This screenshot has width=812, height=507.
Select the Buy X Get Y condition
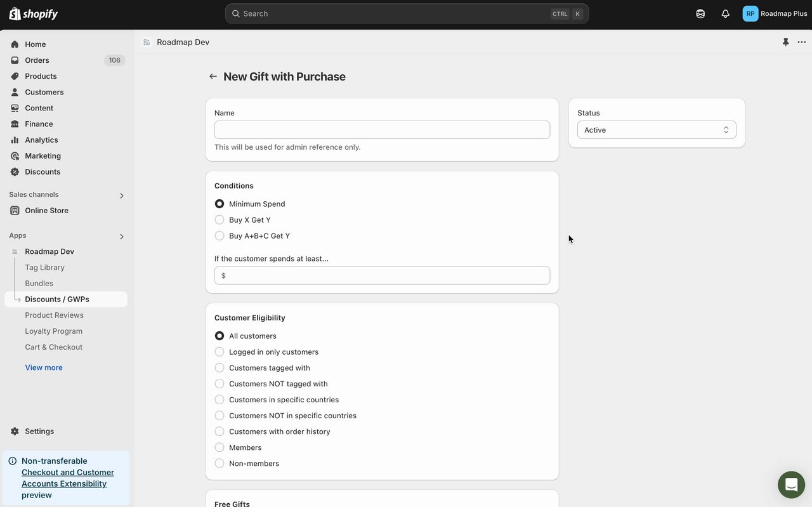pos(219,220)
